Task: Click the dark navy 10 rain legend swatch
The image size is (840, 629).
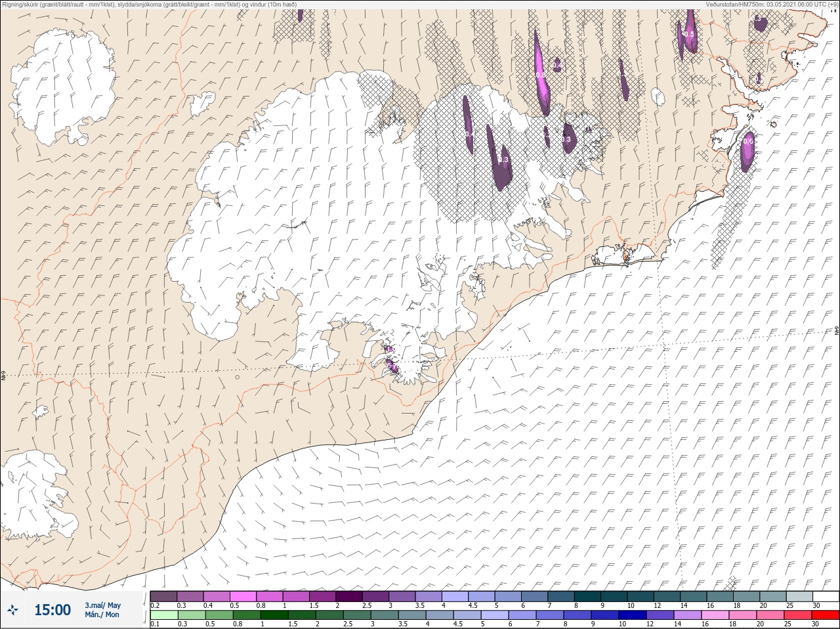Action: (x=633, y=615)
